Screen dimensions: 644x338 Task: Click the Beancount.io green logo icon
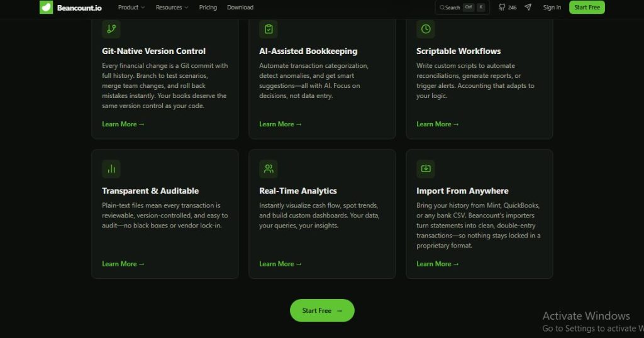[46, 7]
